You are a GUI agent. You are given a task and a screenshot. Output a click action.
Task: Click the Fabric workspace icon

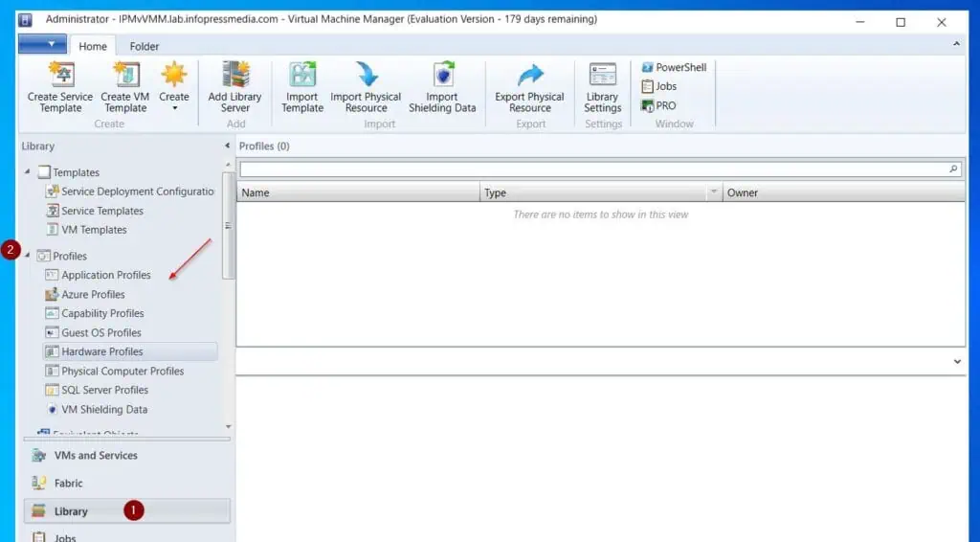pos(38,483)
